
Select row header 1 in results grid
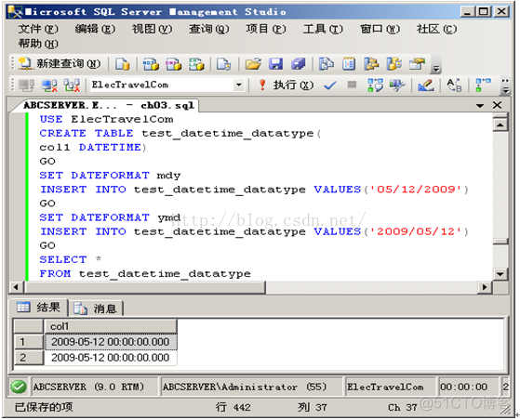tap(29, 342)
